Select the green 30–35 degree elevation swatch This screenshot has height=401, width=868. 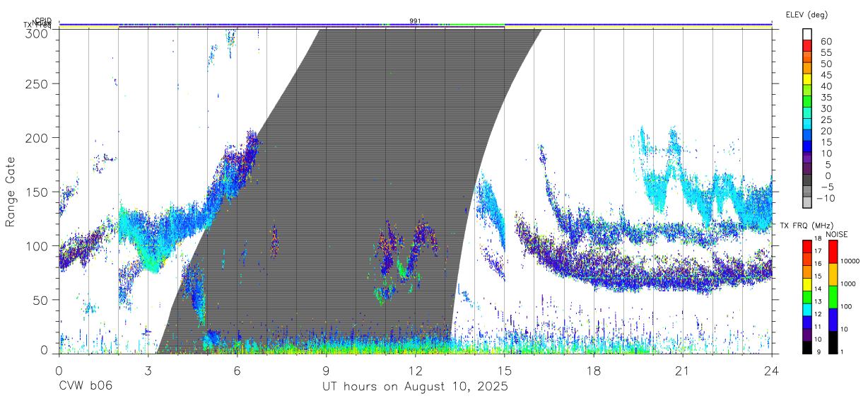click(x=807, y=103)
